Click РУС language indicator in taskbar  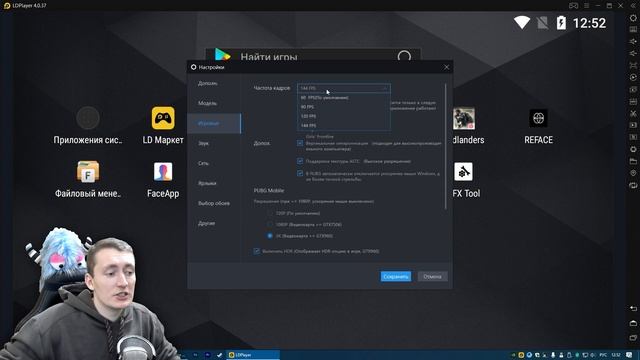(603, 355)
